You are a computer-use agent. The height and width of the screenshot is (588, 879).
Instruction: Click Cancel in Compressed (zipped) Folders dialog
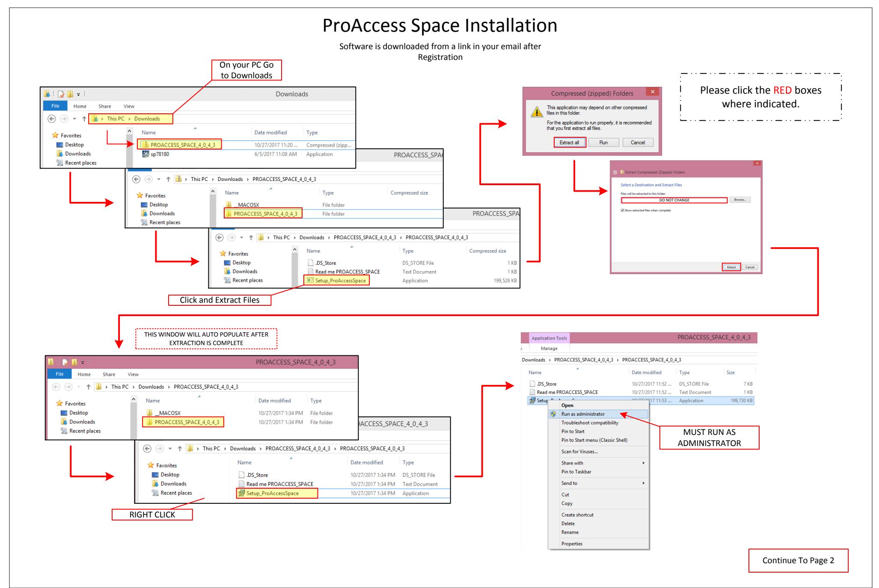(x=638, y=142)
